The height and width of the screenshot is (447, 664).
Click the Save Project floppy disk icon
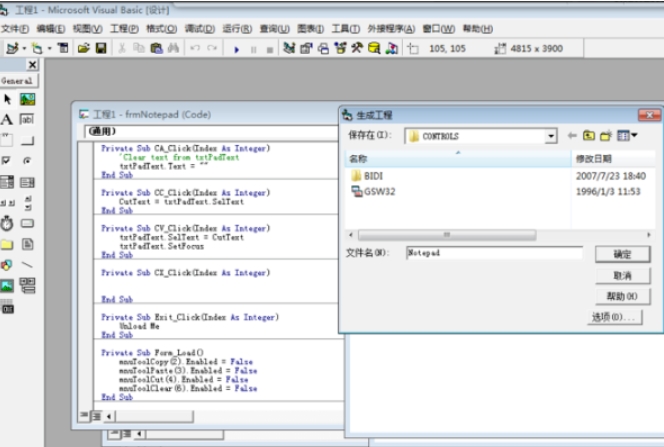pos(101,48)
